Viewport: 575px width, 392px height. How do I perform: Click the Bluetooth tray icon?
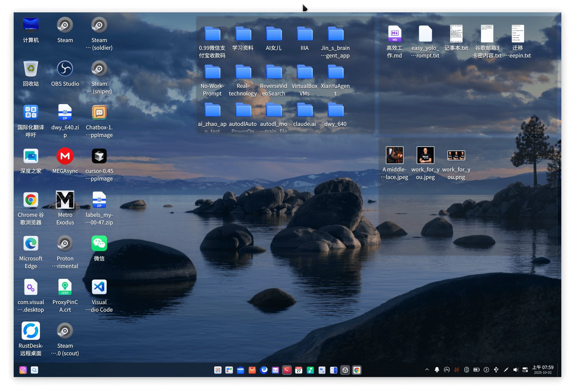click(x=467, y=370)
